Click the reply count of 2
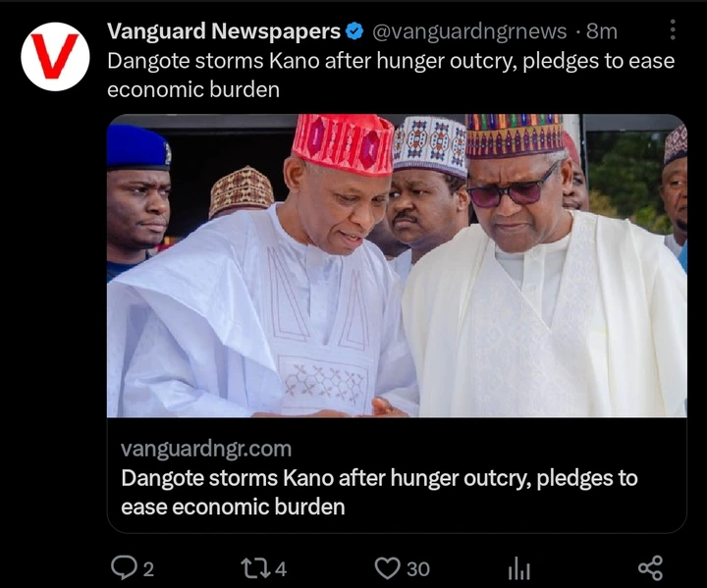 149,569
